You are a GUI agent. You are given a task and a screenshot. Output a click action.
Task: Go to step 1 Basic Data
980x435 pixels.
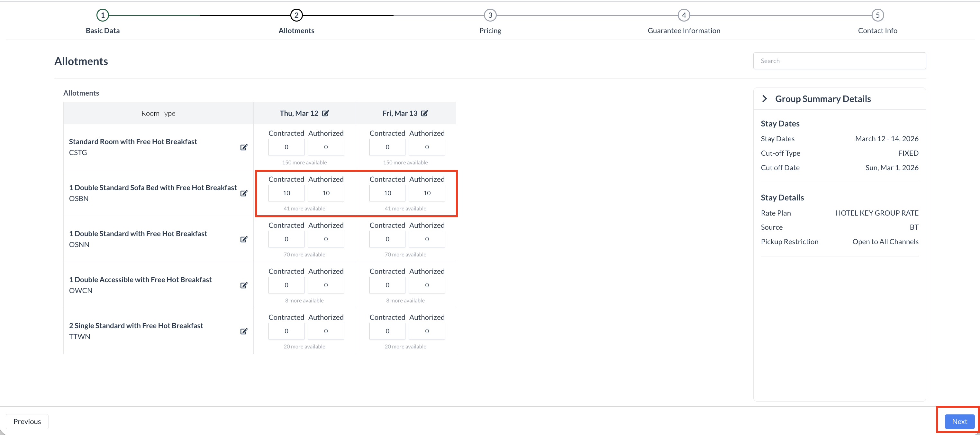tap(103, 15)
